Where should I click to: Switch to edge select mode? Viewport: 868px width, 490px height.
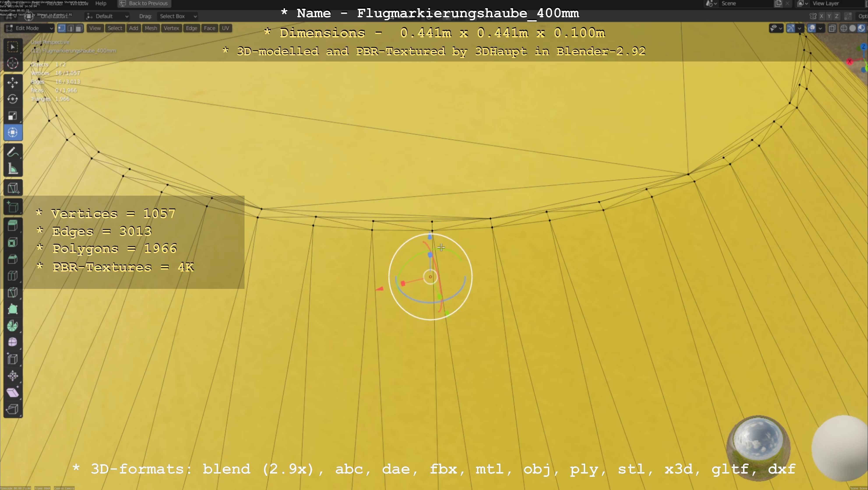coord(70,28)
